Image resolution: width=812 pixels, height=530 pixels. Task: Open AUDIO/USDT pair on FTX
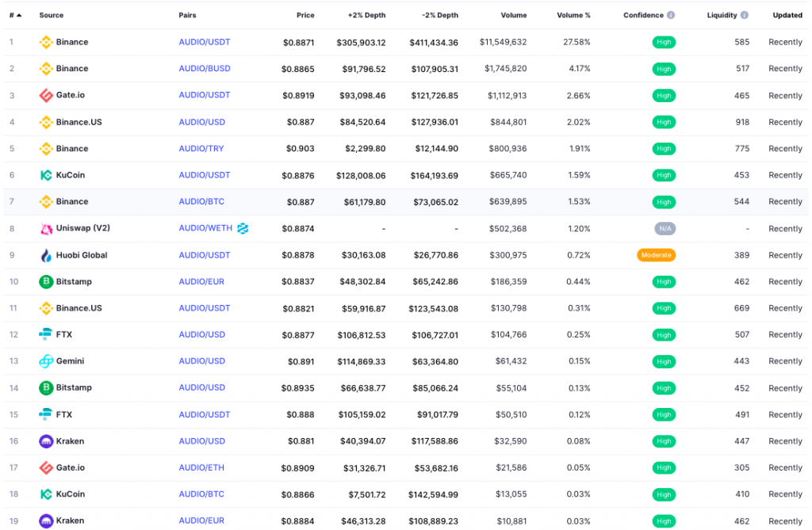205,414
